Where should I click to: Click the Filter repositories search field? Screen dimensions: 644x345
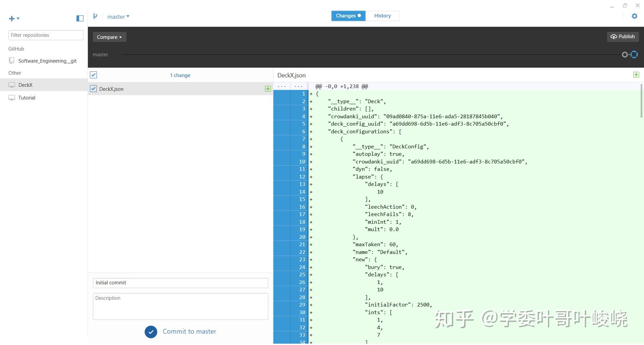point(46,35)
